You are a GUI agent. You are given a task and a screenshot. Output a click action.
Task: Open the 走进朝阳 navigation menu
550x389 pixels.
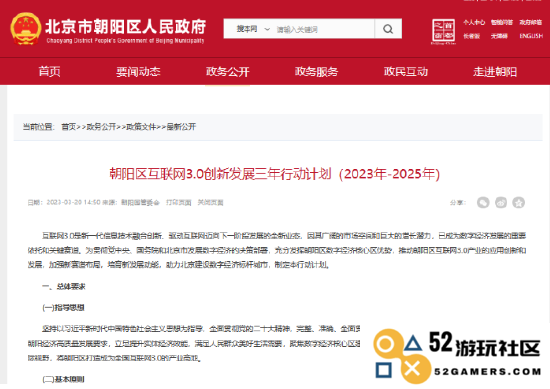(x=495, y=72)
